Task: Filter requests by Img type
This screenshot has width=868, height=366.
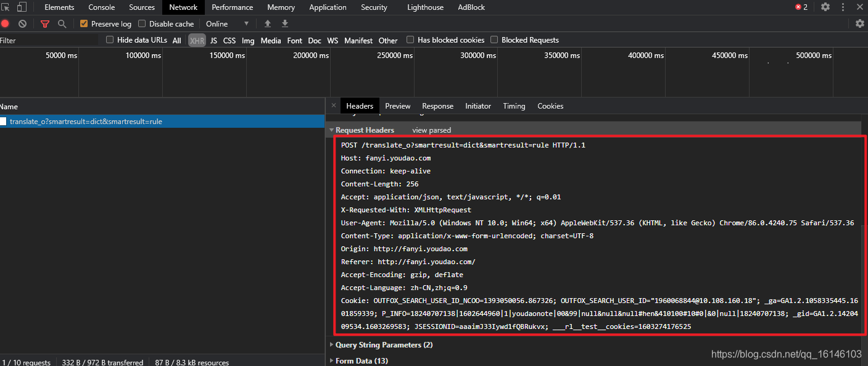Action: coord(248,41)
